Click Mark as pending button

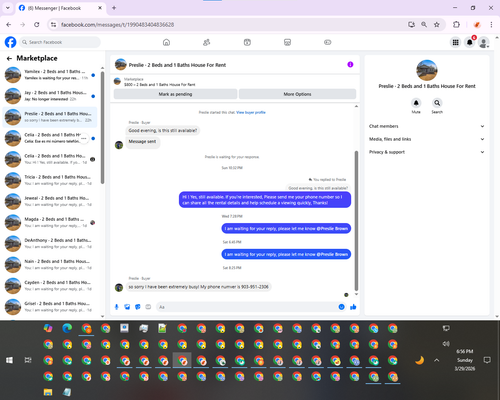pos(175,94)
